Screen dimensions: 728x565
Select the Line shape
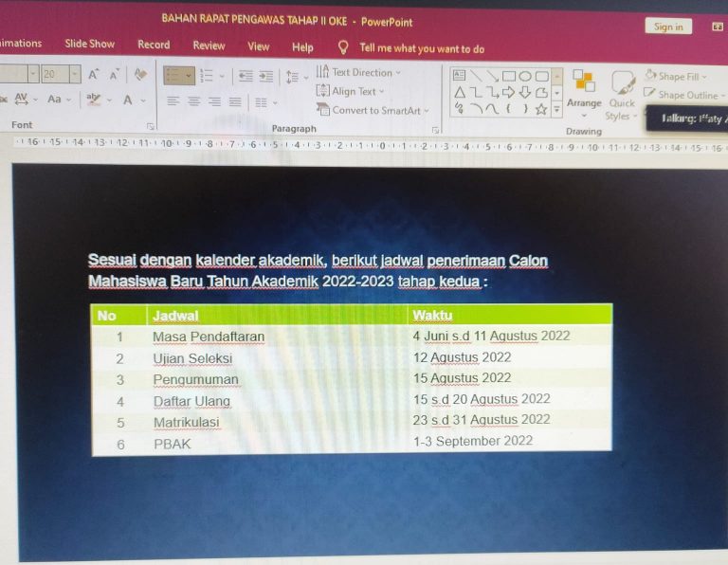pos(476,75)
